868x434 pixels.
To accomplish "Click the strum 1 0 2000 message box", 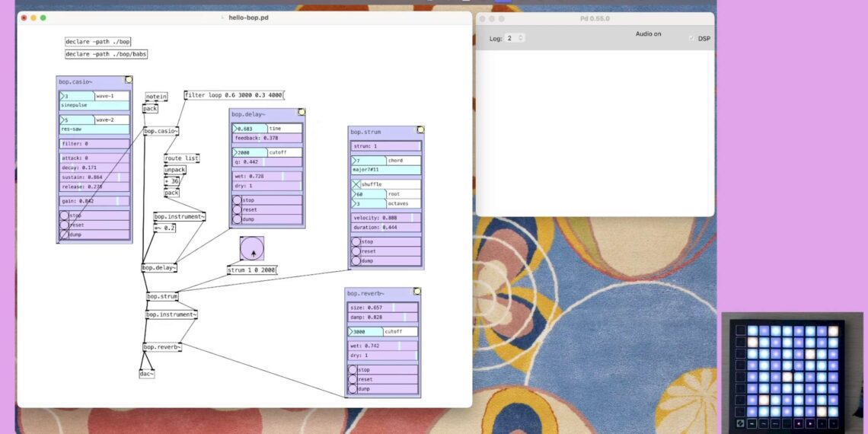I will (x=252, y=270).
